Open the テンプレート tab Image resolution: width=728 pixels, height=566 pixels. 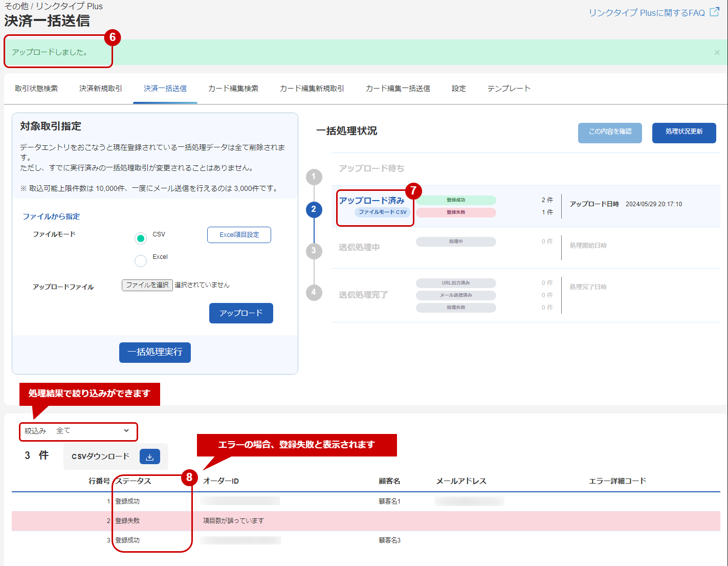[x=509, y=89]
